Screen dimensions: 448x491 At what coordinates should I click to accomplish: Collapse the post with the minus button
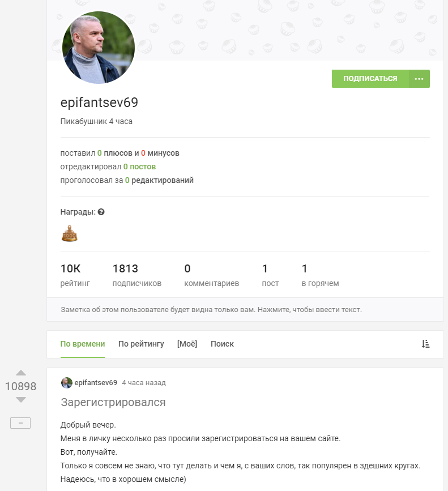coord(20,423)
